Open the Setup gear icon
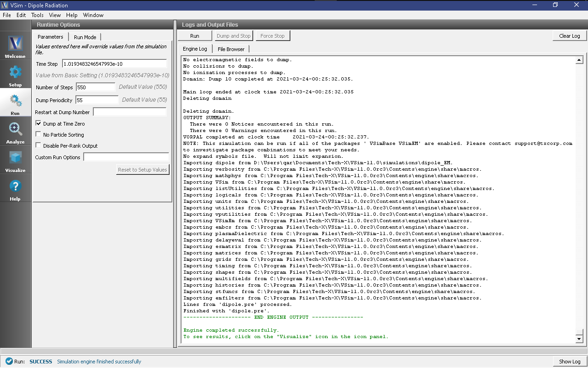The height and width of the screenshot is (368, 588). [x=15, y=73]
